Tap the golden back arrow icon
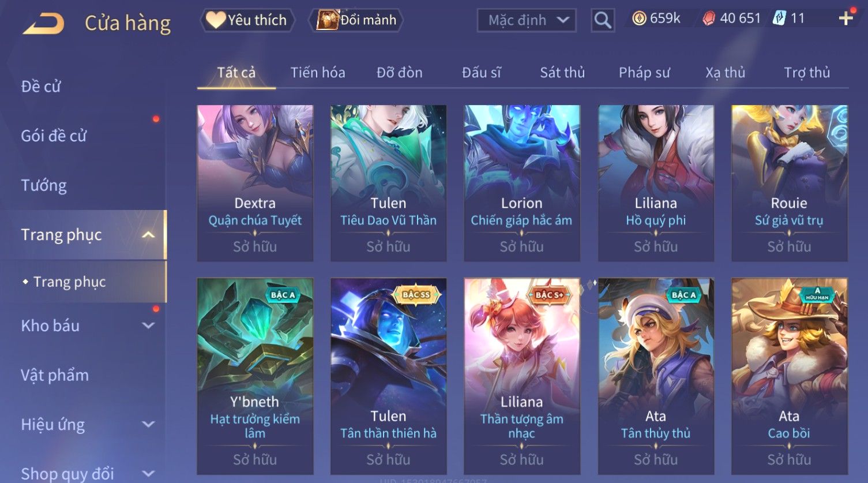The width and height of the screenshot is (868, 483). (x=43, y=23)
